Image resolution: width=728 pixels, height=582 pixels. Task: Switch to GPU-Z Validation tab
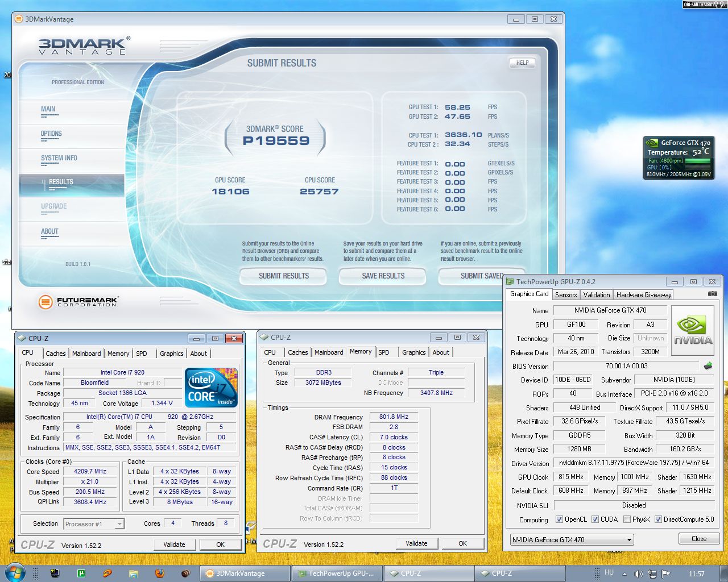pos(597,294)
